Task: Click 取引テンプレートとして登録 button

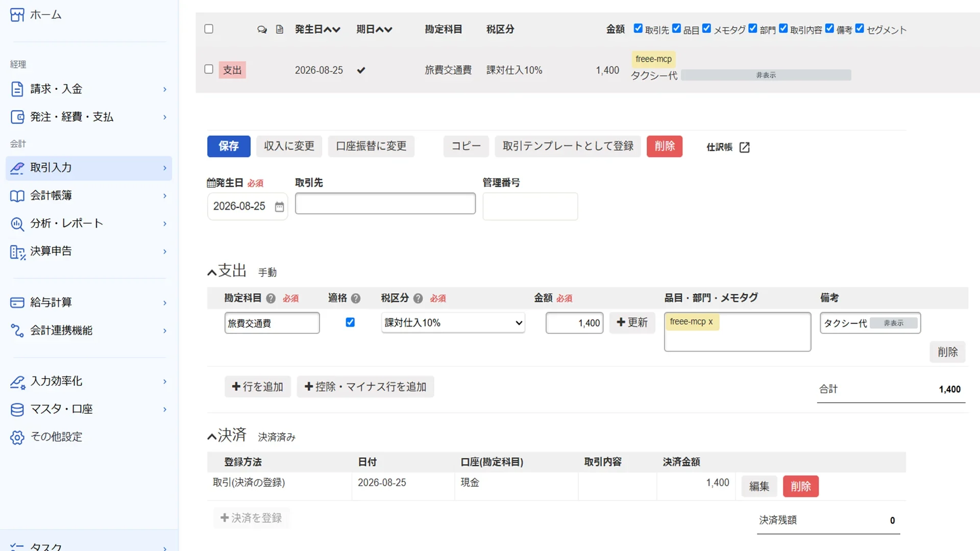Action: (568, 146)
